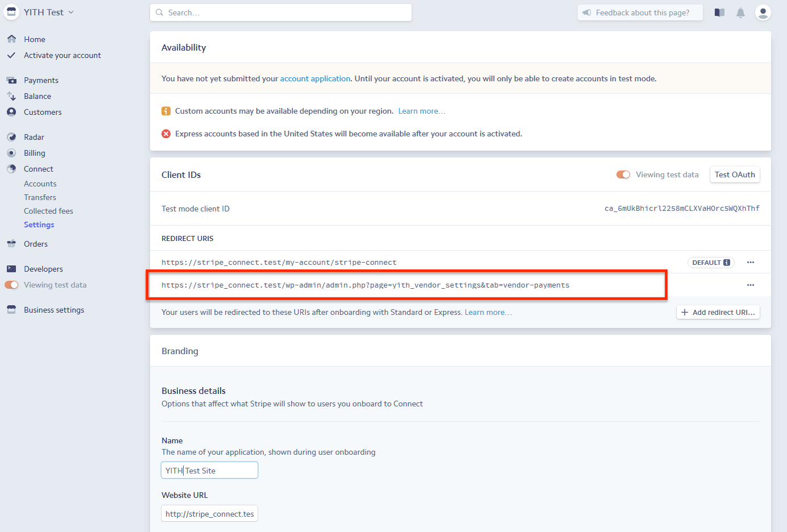Click the Test OAuth button

click(735, 174)
